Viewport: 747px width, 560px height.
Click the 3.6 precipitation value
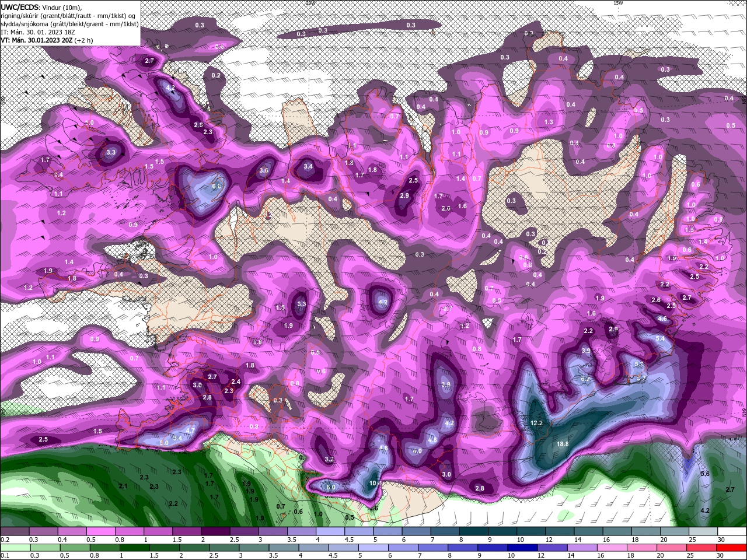click(x=264, y=170)
